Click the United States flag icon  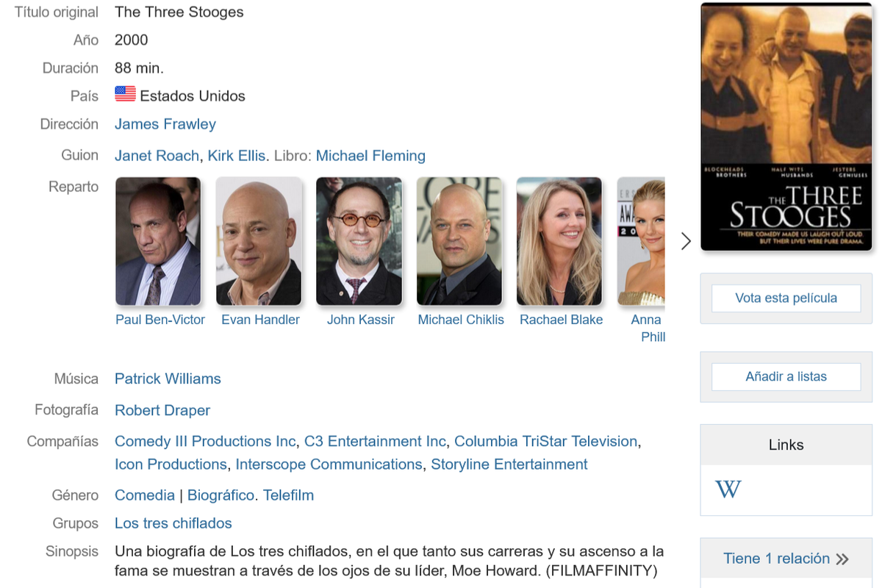pyautogui.click(x=125, y=94)
